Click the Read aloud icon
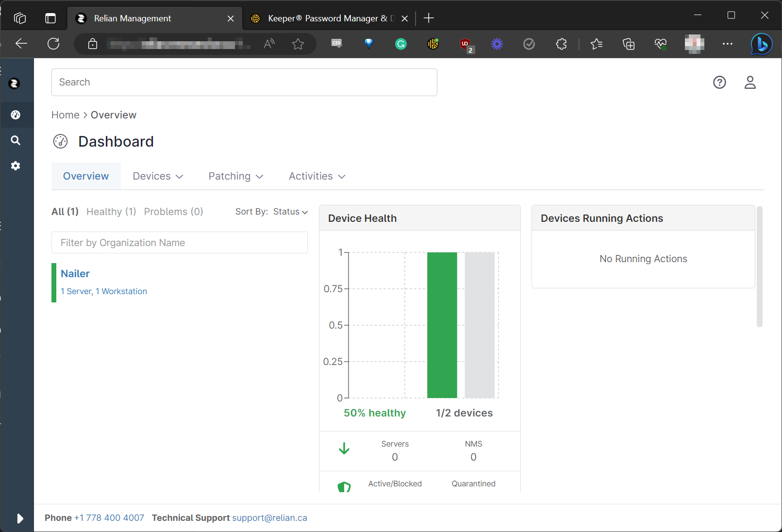782x532 pixels. 269,44
